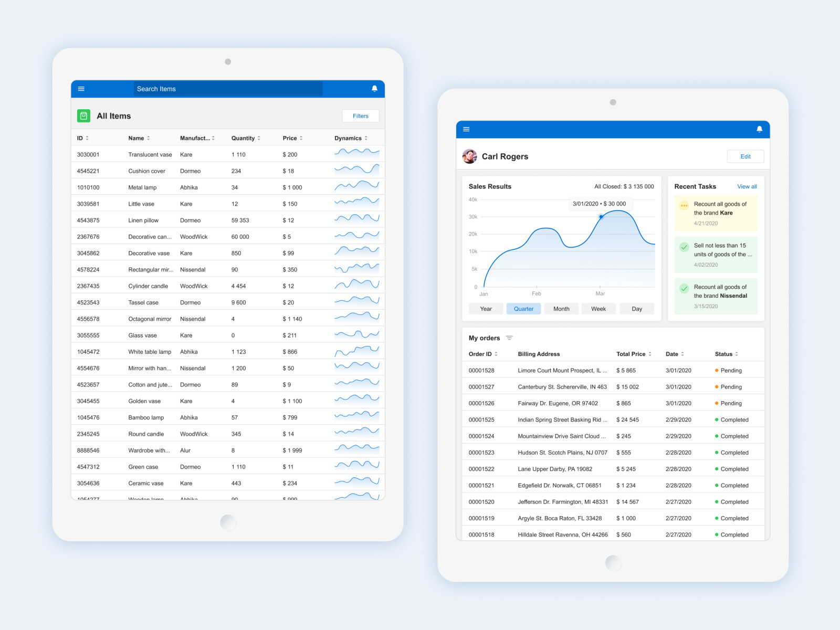Screen dimensions: 840x630
Task: Click the Search Items input field
Action: click(x=228, y=89)
